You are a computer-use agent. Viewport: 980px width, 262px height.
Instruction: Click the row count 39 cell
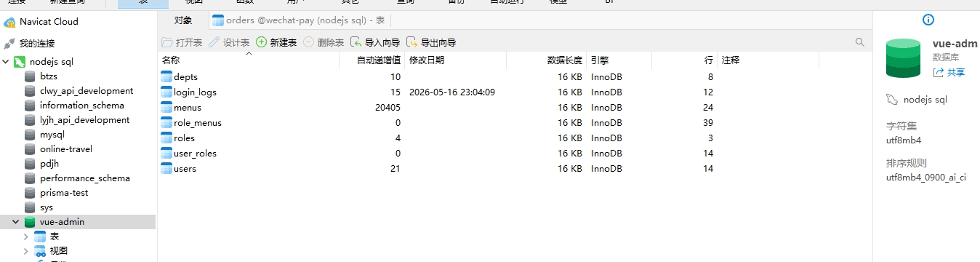pos(708,123)
